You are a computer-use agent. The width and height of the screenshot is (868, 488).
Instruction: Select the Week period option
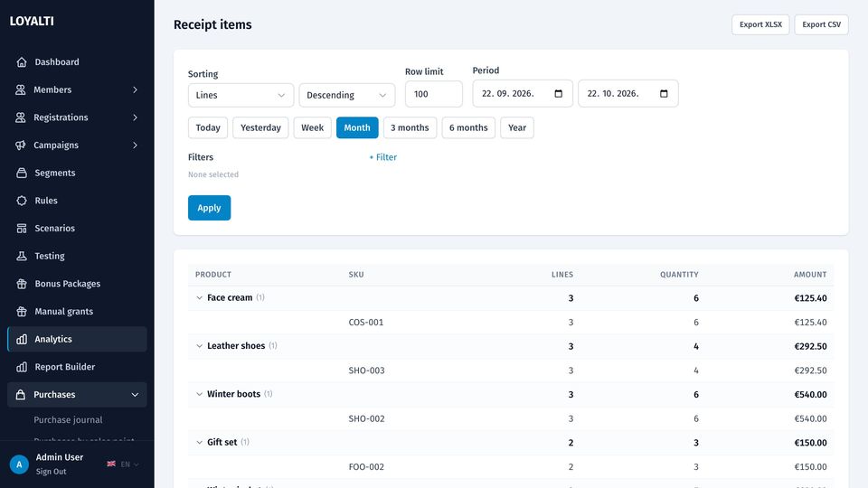[312, 127]
